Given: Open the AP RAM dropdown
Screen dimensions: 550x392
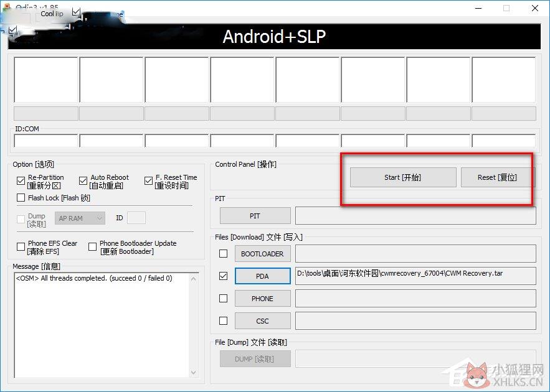Looking at the screenshot, I should (80, 218).
